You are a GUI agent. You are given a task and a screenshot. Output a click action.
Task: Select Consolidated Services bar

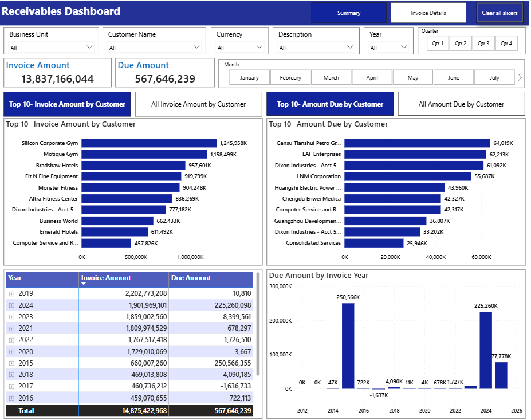click(x=374, y=243)
